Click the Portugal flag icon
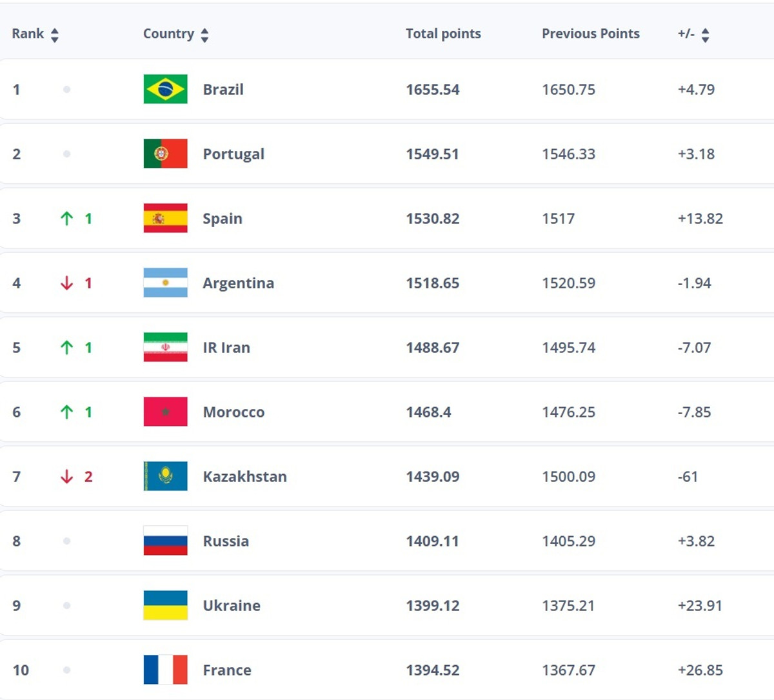774x700 pixels. coord(165,154)
